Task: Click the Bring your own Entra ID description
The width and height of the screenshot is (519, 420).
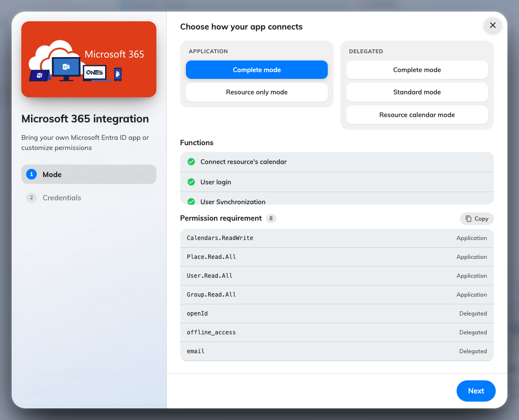Action: tap(85, 143)
